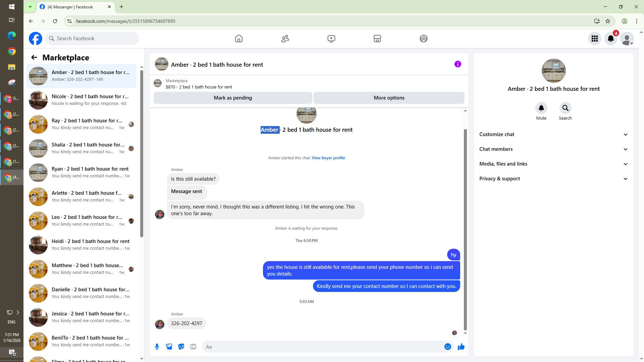Viewport: 644px width, 362px height.
Task: Open the notifications bell
Action: 610,39
